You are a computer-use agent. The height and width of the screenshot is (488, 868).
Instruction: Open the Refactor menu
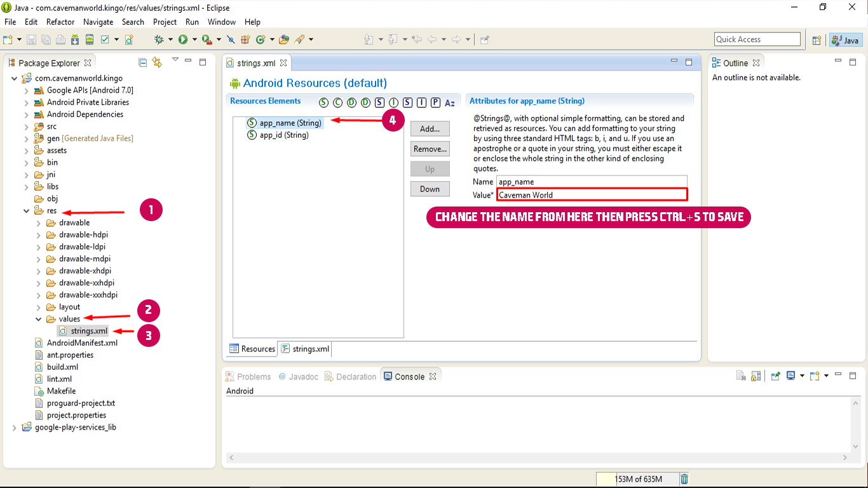click(x=60, y=22)
